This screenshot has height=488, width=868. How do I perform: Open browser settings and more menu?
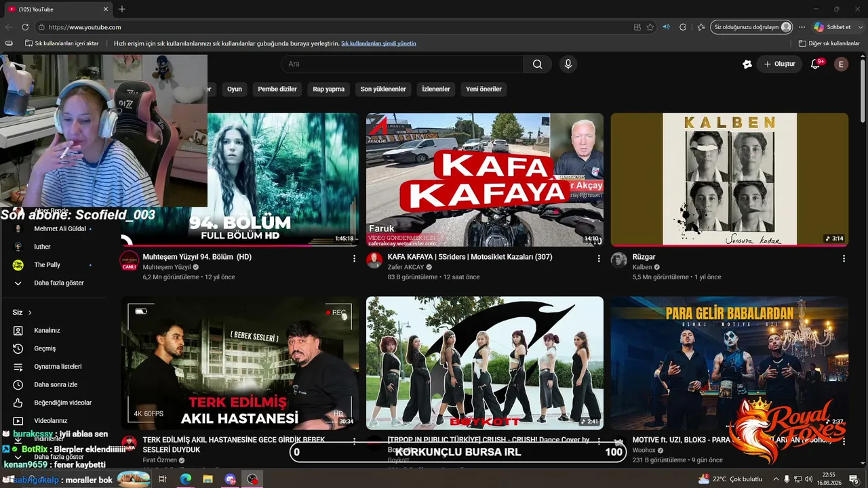coord(802,27)
